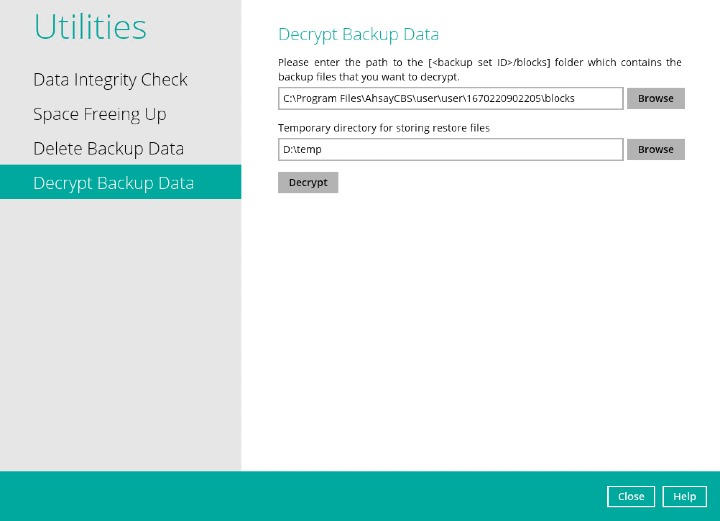Click the teal footer bar left of Close

pyautogui.click(x=300, y=496)
